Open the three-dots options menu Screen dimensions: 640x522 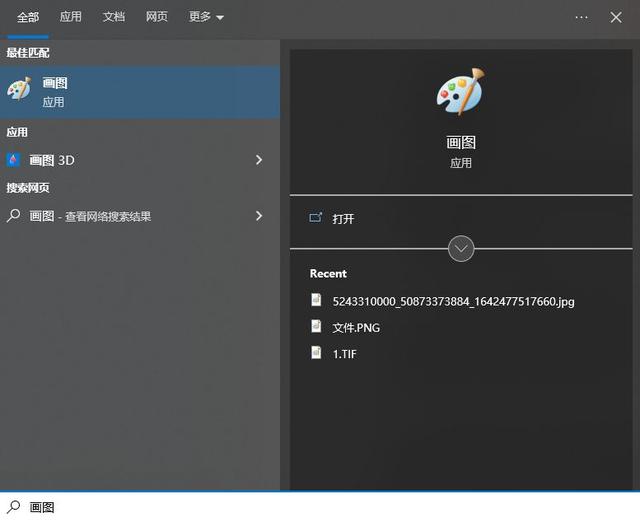point(581,17)
